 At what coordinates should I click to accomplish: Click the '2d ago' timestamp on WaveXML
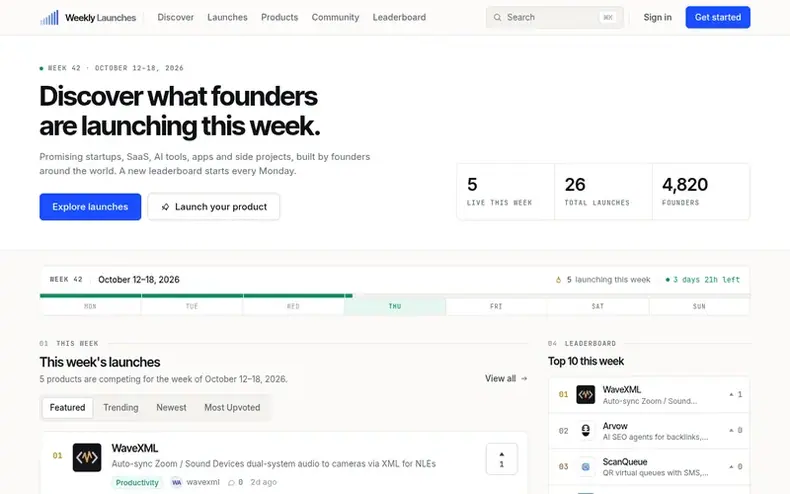[264, 482]
